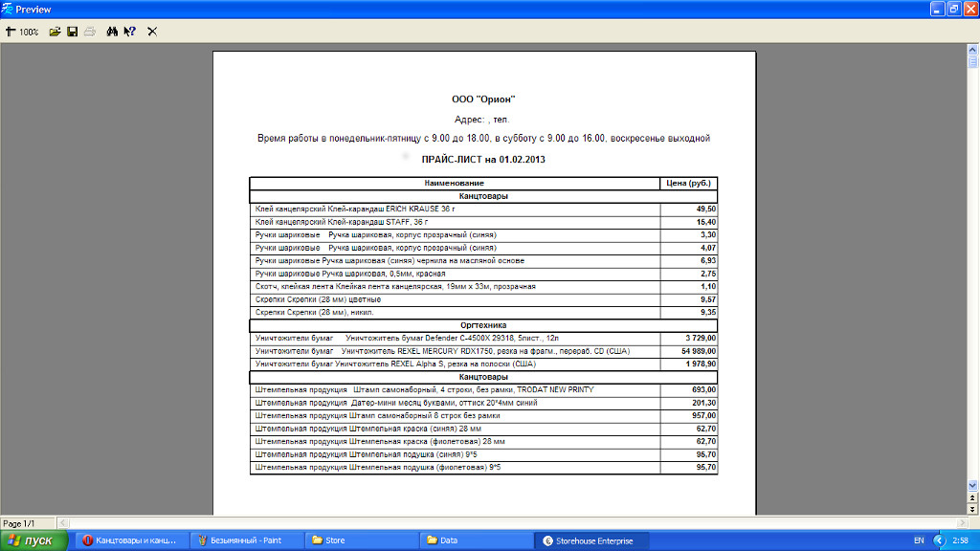Image resolution: width=980 pixels, height=551 pixels.
Task: Click left arrow of horizontal scrollbar
Action: [64, 523]
